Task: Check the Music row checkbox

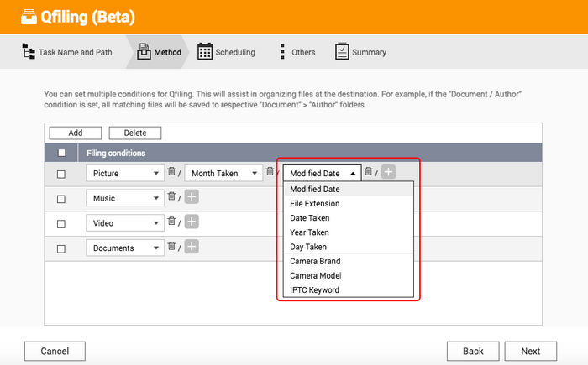Action: pyautogui.click(x=61, y=199)
